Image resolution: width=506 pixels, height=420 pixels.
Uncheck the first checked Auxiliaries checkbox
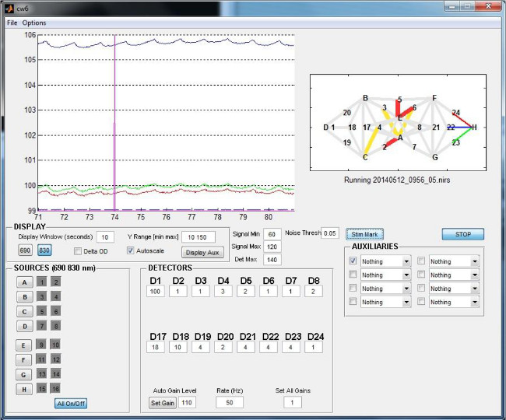point(353,262)
